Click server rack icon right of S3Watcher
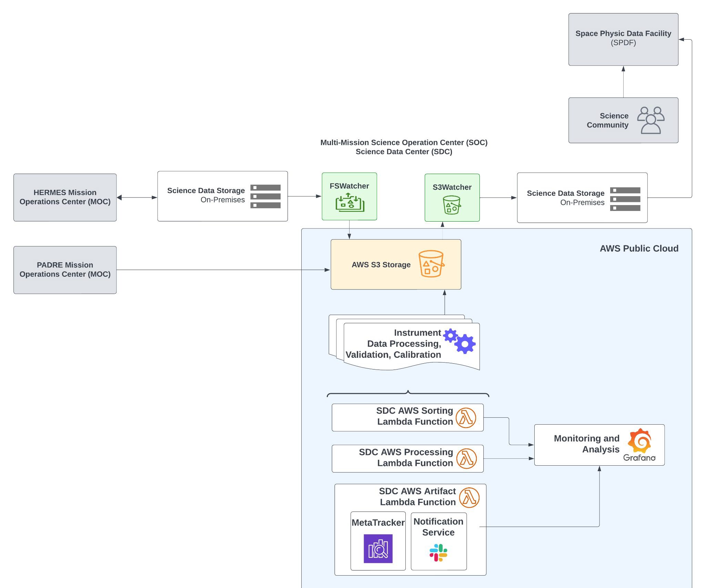The height and width of the screenshot is (588, 706). tap(625, 199)
